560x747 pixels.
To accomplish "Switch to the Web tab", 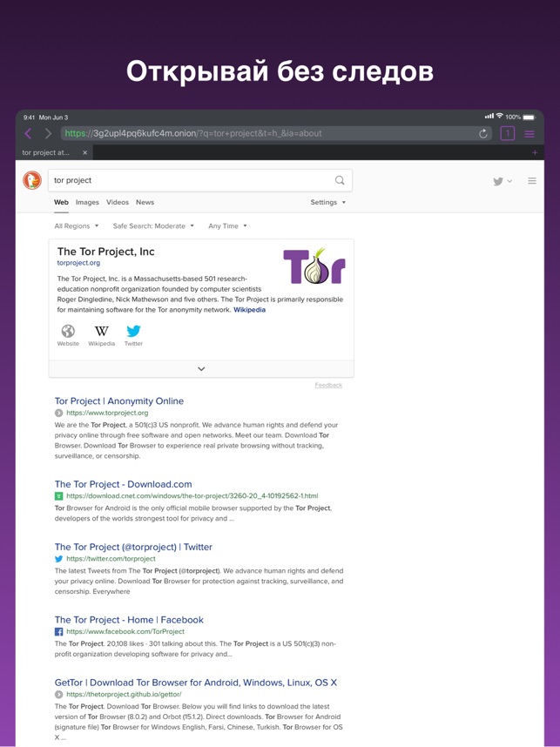I will tap(61, 203).
